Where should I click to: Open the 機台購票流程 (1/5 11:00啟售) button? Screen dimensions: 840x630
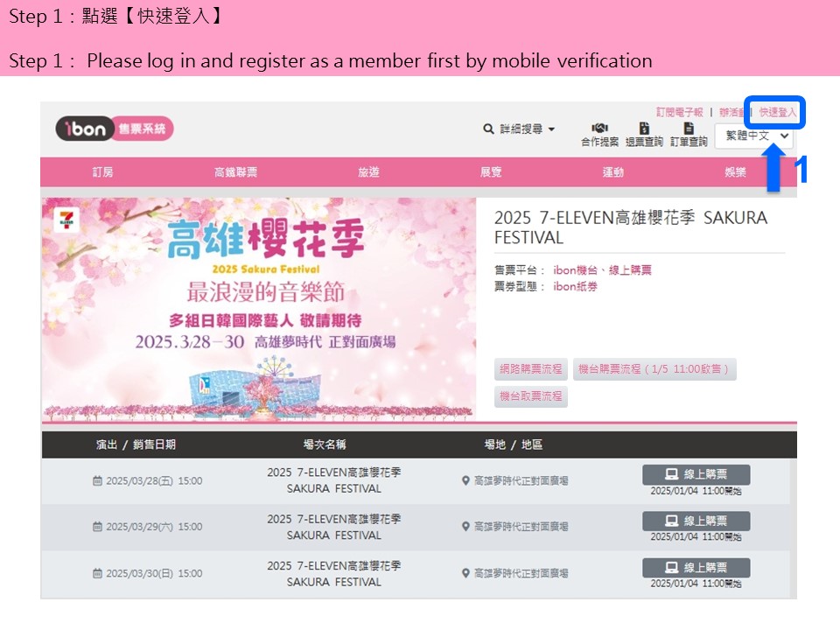[x=654, y=368]
